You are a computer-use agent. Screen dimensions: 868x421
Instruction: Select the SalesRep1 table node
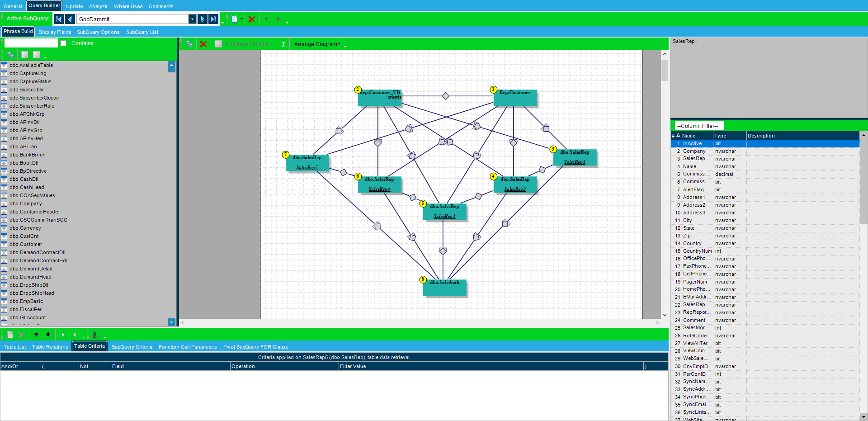[x=575, y=157]
